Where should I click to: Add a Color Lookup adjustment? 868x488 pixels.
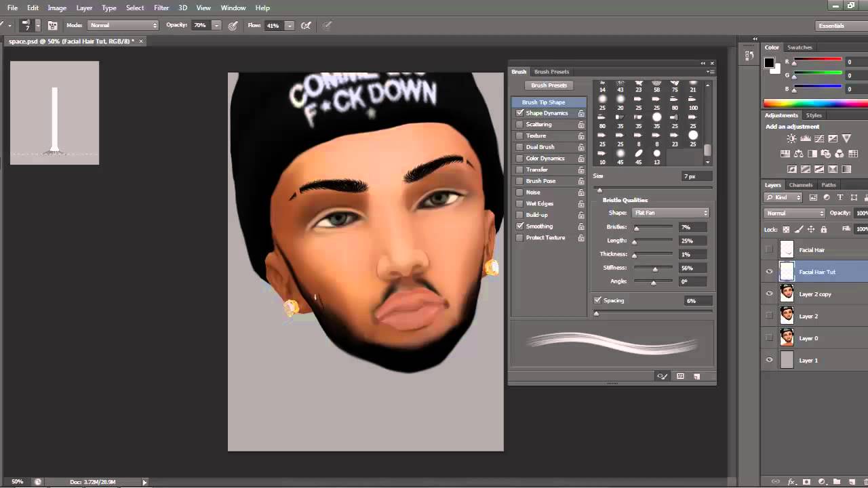(853, 154)
